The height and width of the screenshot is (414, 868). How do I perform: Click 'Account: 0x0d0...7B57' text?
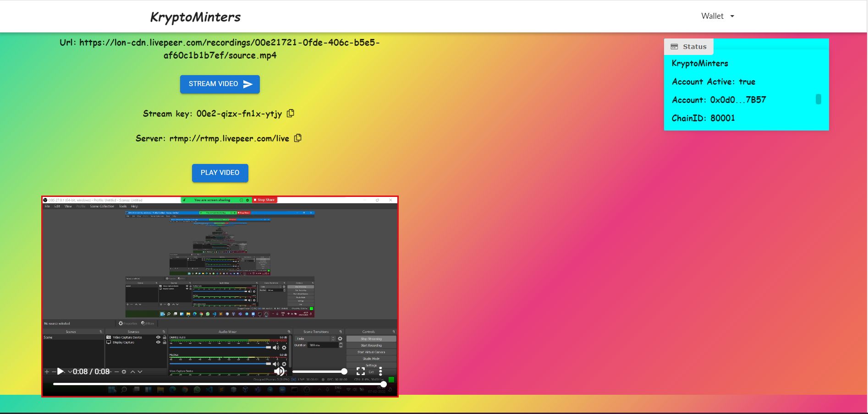point(719,100)
